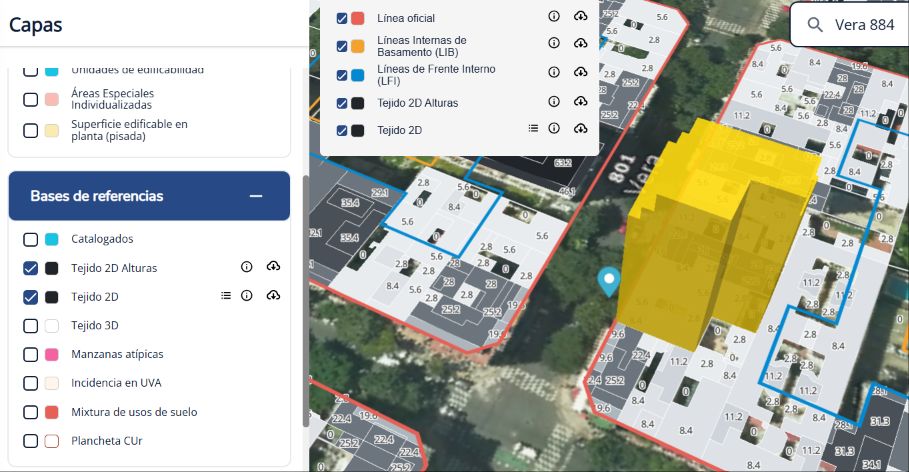Uncheck Línea oficial in legend
This screenshot has height=472, width=909.
(x=342, y=18)
